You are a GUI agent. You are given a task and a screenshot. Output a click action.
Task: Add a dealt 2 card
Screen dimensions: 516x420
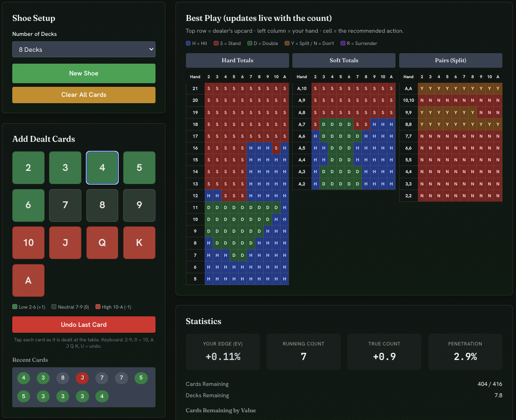(x=28, y=168)
